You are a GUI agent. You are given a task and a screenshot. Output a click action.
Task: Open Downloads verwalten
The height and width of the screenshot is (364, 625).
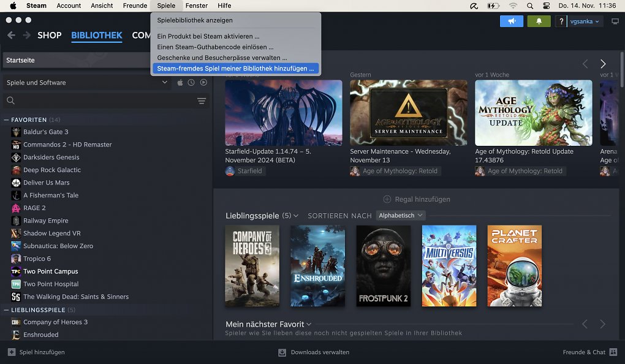(x=314, y=352)
